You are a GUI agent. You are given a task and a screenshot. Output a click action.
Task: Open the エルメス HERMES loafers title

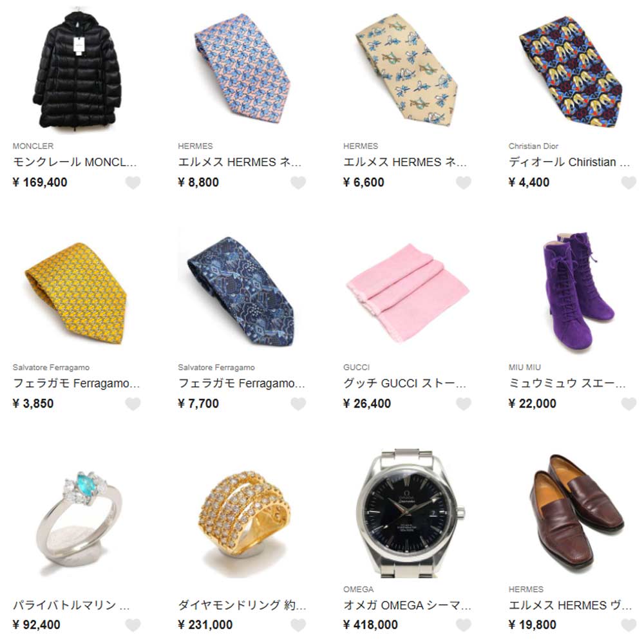pyautogui.click(x=570, y=605)
